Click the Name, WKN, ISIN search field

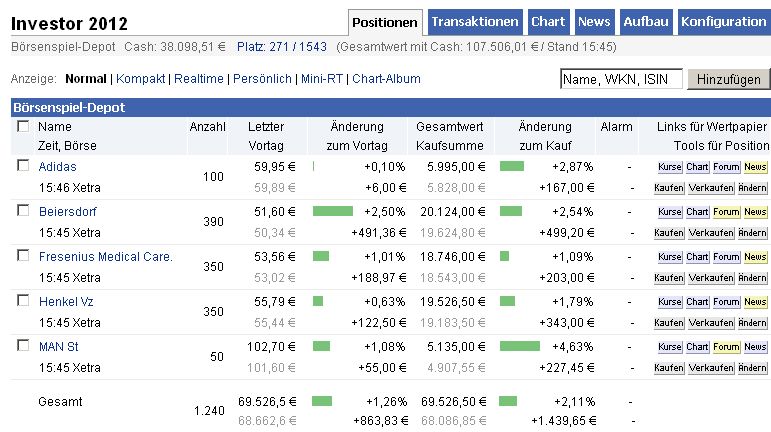(620, 79)
